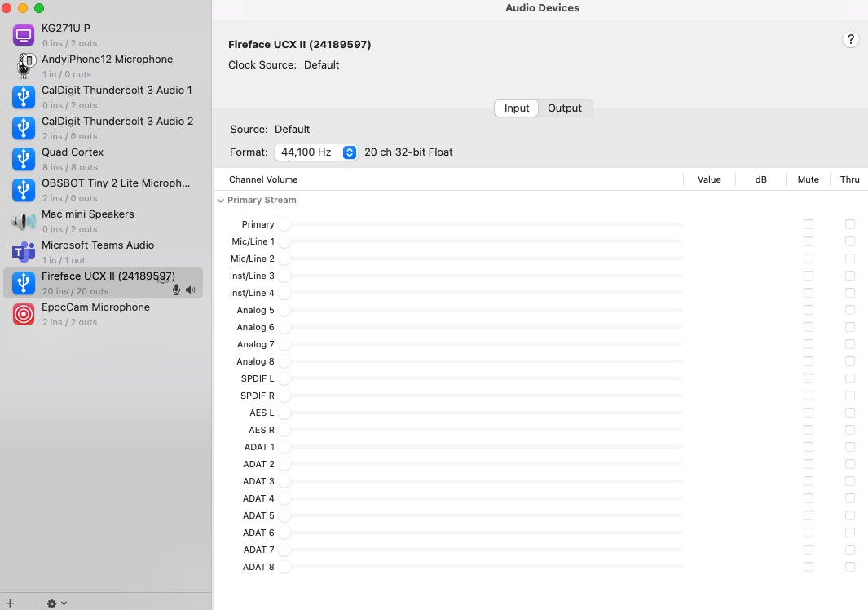The image size is (868, 610).
Task: Toggle Mute for Mic/Line 1
Action: (x=809, y=241)
